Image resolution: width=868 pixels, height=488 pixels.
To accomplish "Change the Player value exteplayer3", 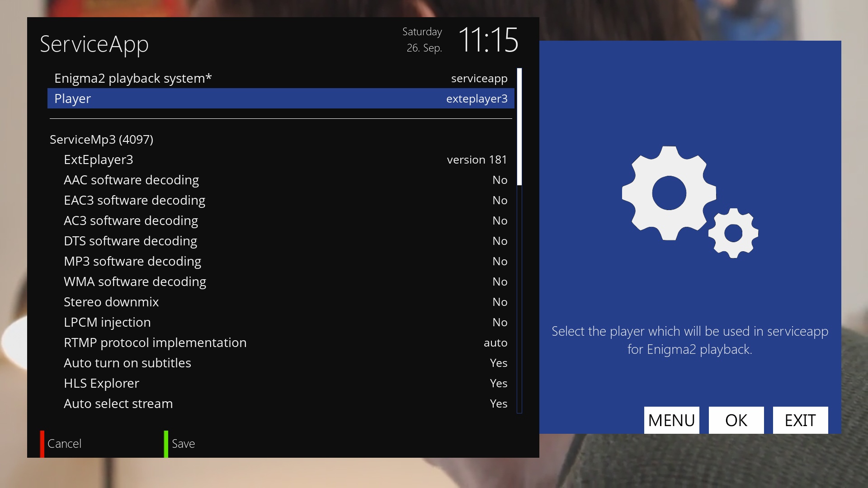I will click(x=476, y=99).
